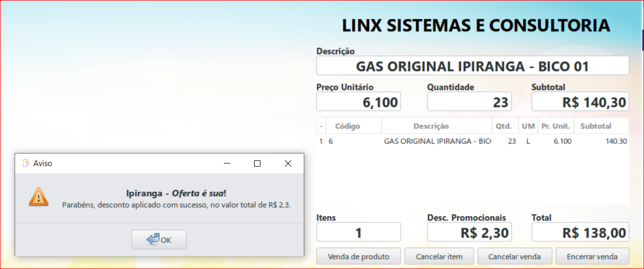The image size is (644, 269).
Task: Click the L unit cell in table row
Action: (x=528, y=141)
